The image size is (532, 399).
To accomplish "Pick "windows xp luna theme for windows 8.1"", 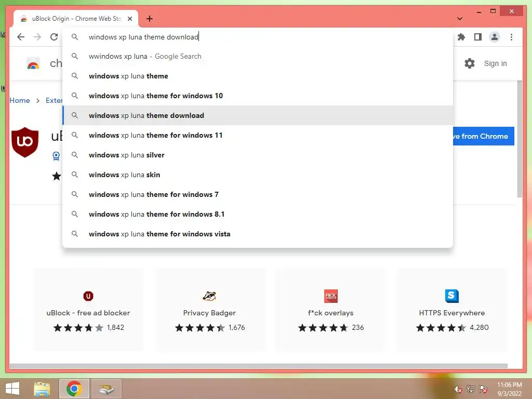I will 258,214.
